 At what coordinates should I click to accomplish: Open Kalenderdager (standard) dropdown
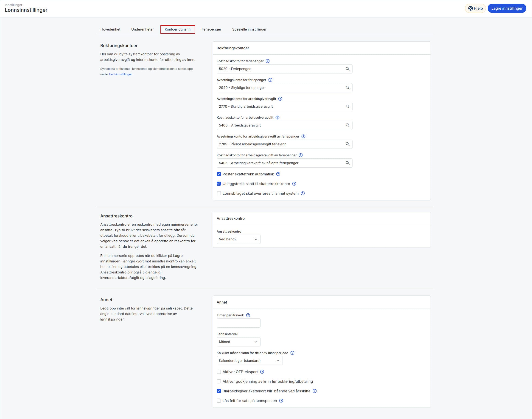click(x=249, y=361)
